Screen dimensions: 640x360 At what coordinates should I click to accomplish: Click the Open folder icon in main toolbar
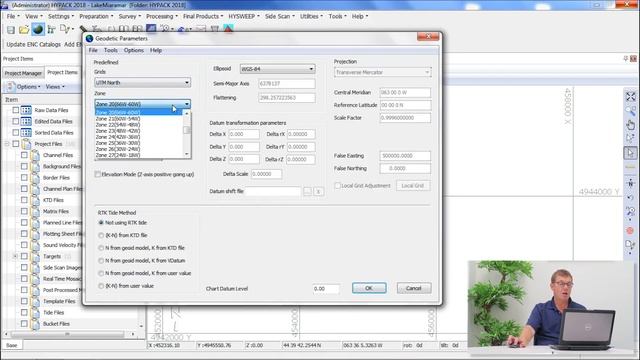pyautogui.click(x=24, y=29)
